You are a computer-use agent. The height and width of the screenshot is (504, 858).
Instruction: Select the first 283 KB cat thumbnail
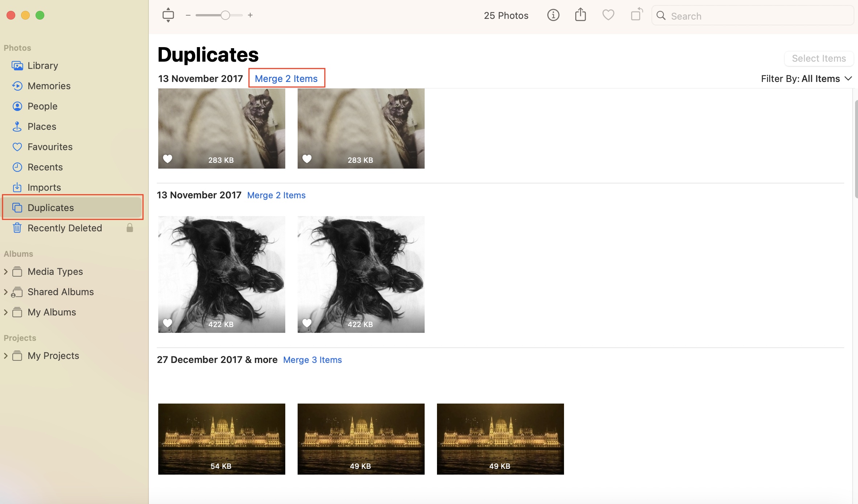click(x=222, y=128)
